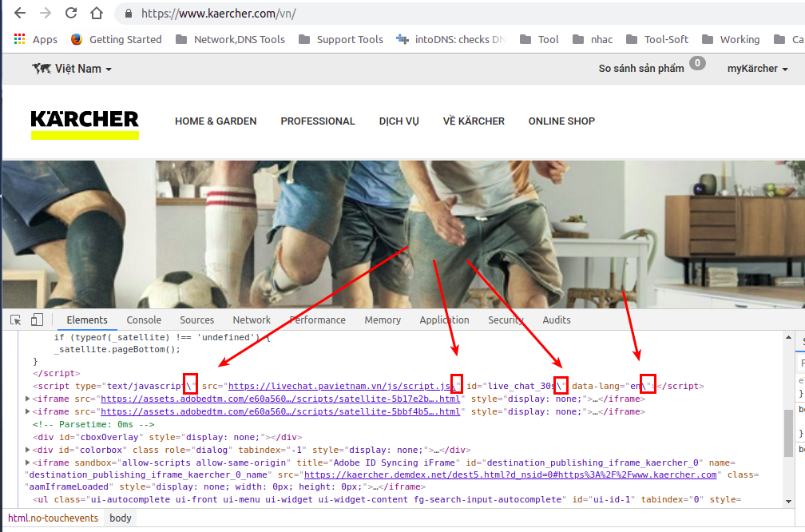This screenshot has width=805, height=532.
Task: Switch to the Network tab
Action: [x=252, y=320]
